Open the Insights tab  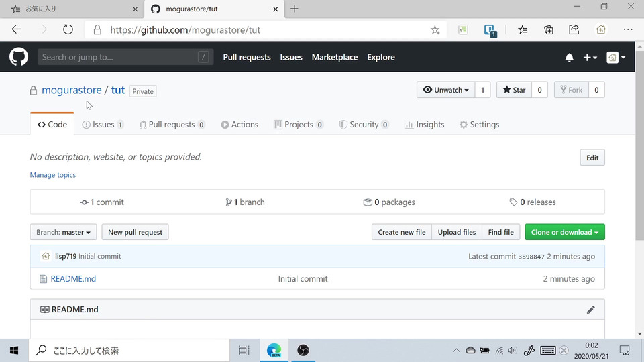(x=424, y=125)
